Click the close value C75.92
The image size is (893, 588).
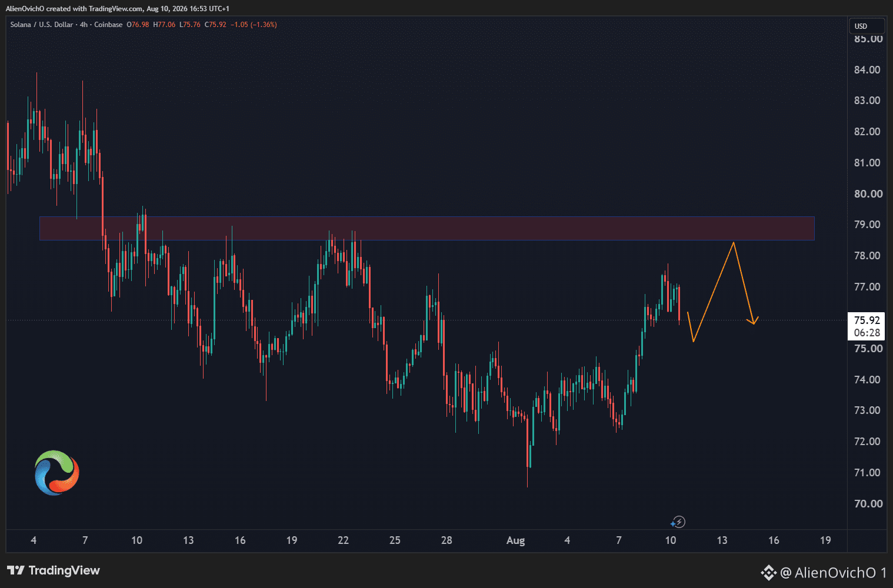point(215,25)
